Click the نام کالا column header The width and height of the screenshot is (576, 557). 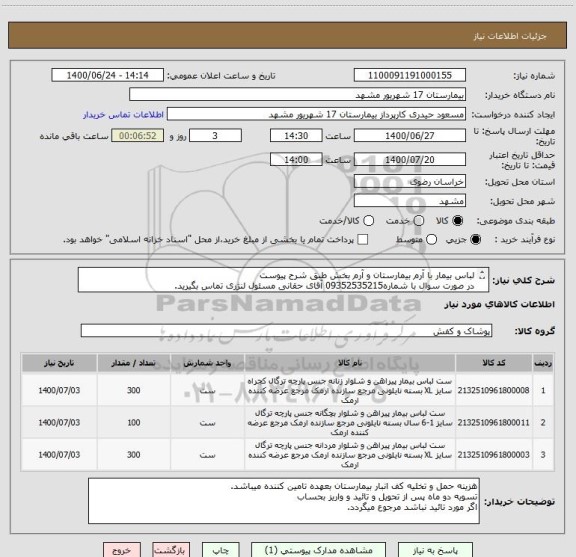click(x=350, y=363)
